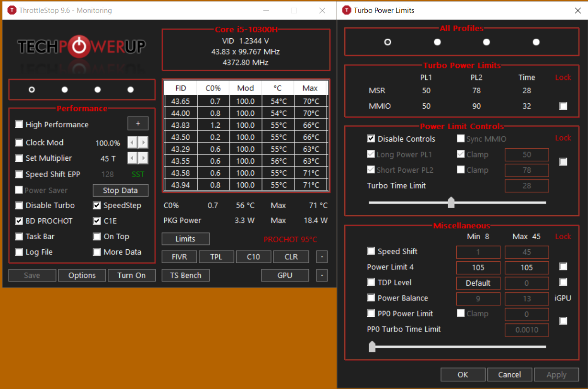Select the second profile under All Profiles
The image size is (588, 389).
tap(437, 42)
